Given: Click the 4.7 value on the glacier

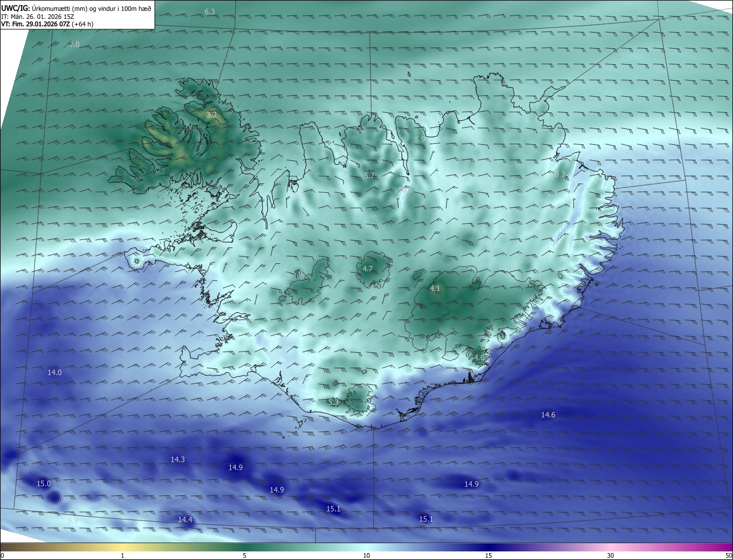Looking at the screenshot, I should tap(368, 269).
